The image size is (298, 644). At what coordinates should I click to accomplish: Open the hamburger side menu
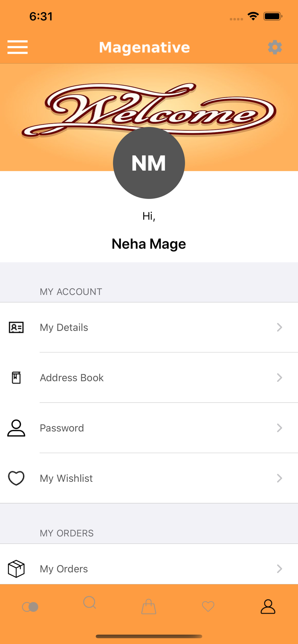pos(17,47)
